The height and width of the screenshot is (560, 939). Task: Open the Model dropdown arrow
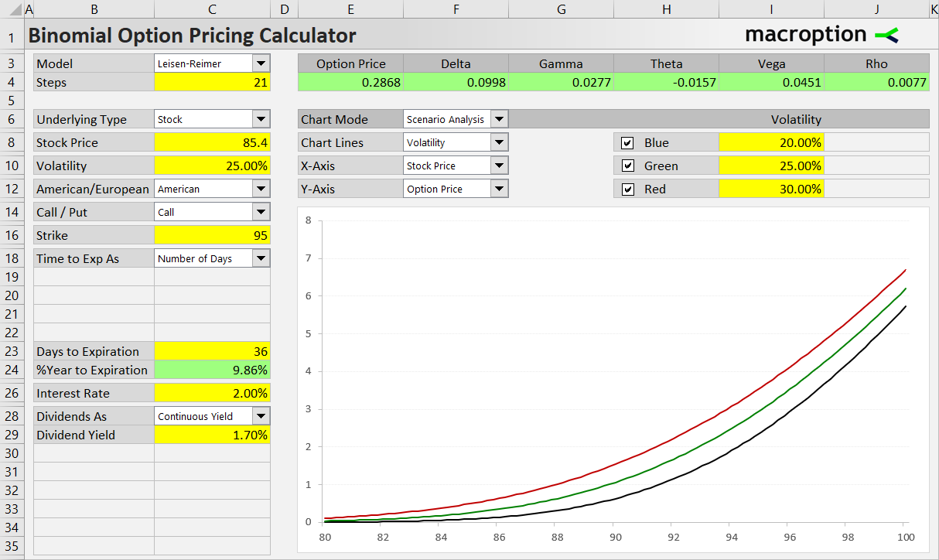(x=261, y=63)
